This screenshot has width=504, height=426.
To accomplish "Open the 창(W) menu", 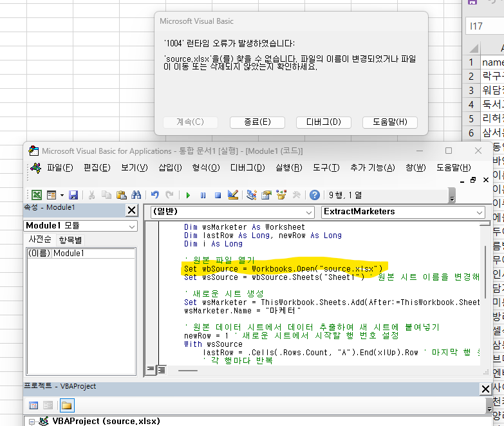I will point(416,167).
